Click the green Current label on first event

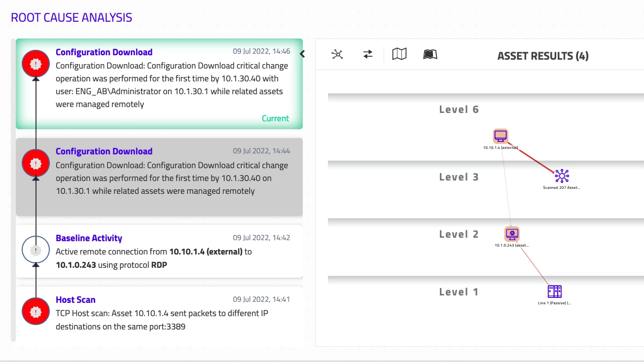pos(275,118)
